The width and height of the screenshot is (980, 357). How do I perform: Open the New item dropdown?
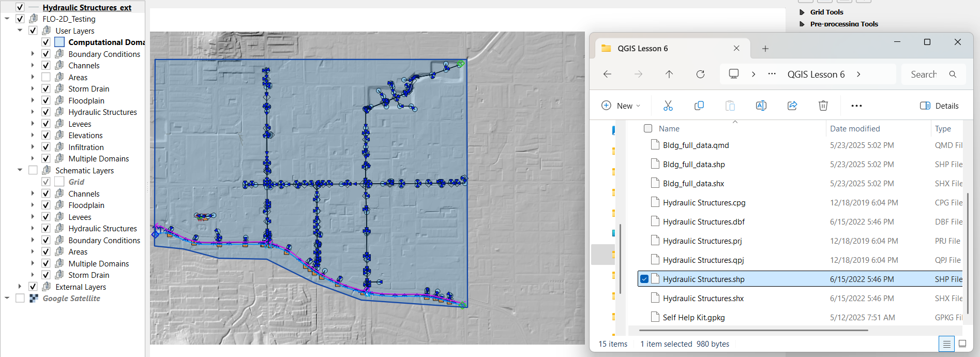[621, 106]
